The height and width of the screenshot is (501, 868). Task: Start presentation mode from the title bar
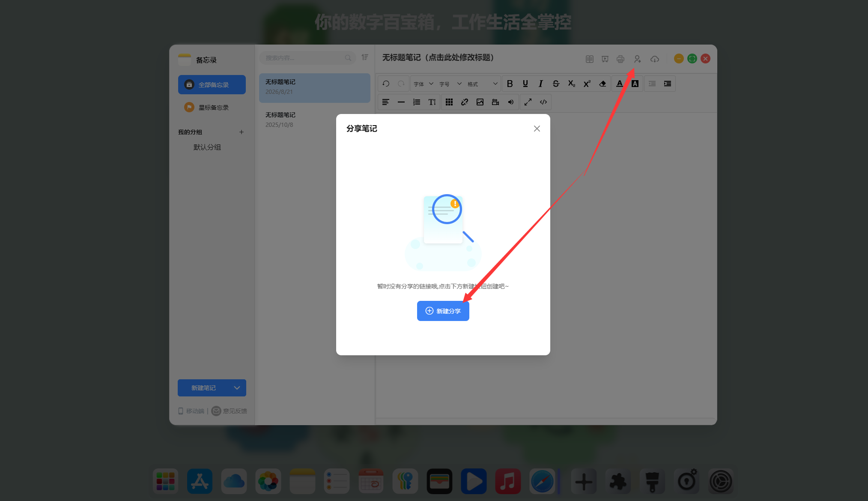[605, 59]
